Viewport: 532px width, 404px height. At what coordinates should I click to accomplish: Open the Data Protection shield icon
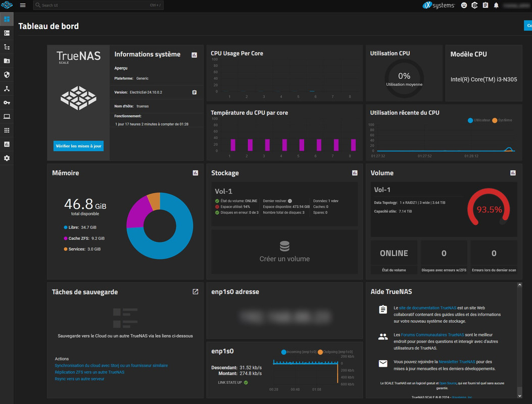[7, 75]
